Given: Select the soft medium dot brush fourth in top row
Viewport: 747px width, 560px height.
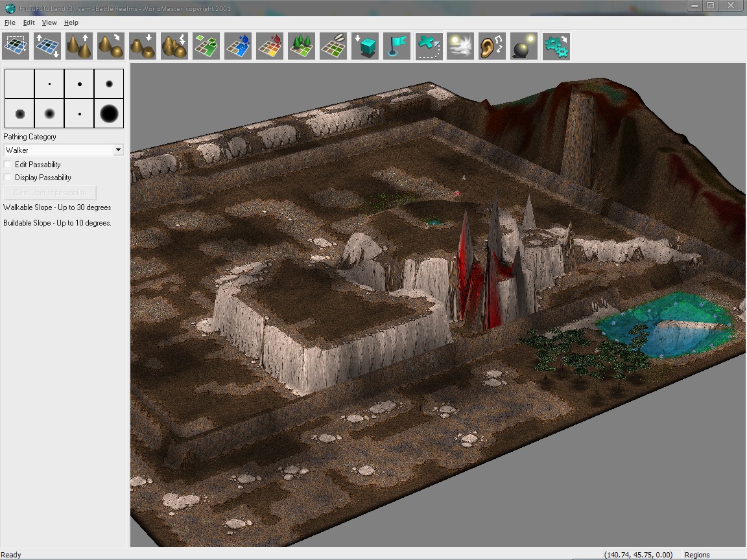Looking at the screenshot, I should (x=109, y=84).
